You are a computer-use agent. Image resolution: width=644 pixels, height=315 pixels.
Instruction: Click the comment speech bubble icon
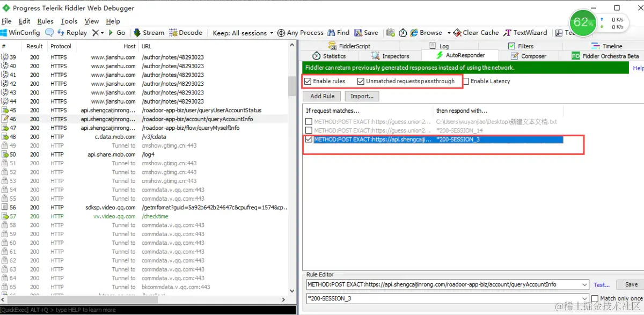pos(49,33)
